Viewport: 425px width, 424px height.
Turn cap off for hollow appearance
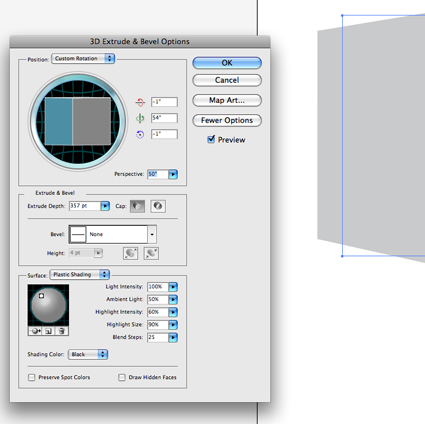coord(158,206)
